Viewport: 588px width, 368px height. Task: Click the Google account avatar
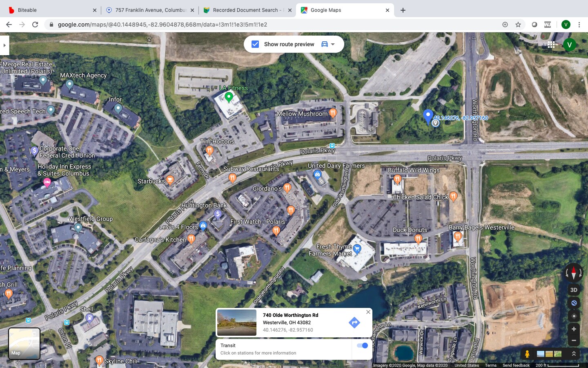(570, 45)
